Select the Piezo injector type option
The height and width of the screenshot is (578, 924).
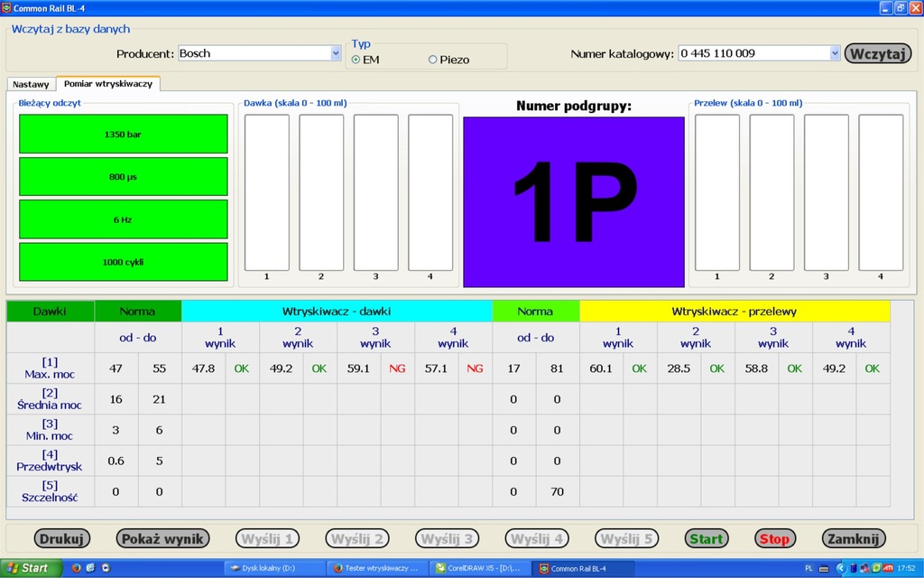pos(433,60)
